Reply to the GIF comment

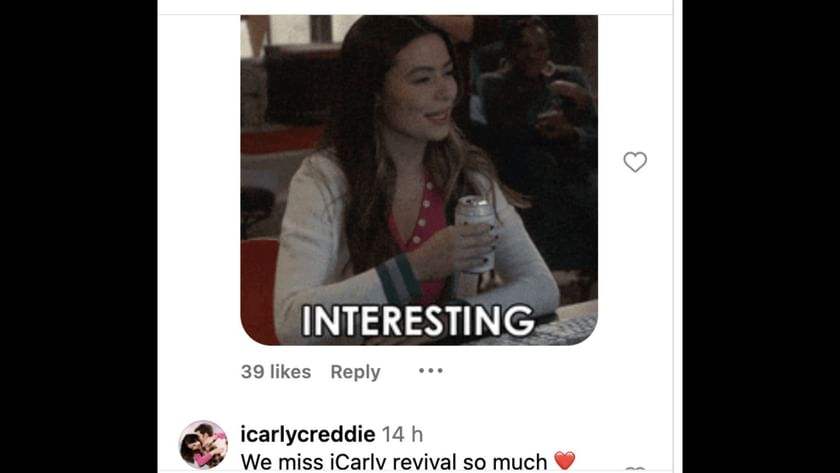pyautogui.click(x=355, y=372)
